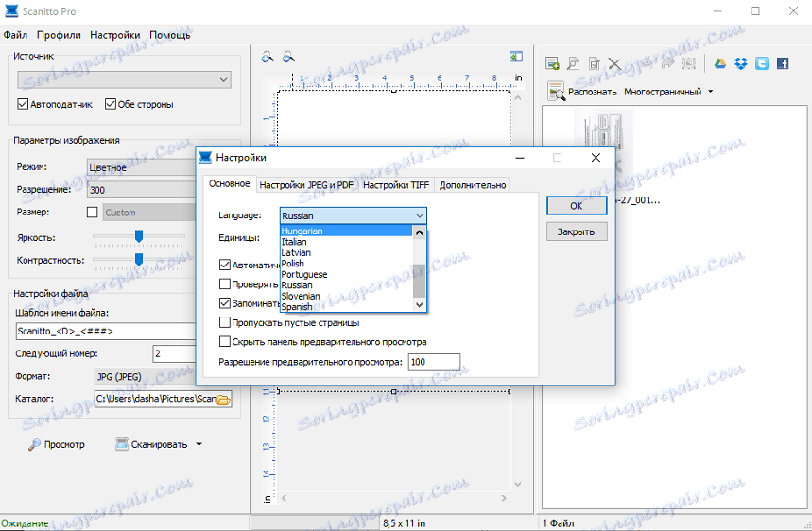Zoom in on the scan preview
This screenshot has height=531, width=812.
pos(268,57)
